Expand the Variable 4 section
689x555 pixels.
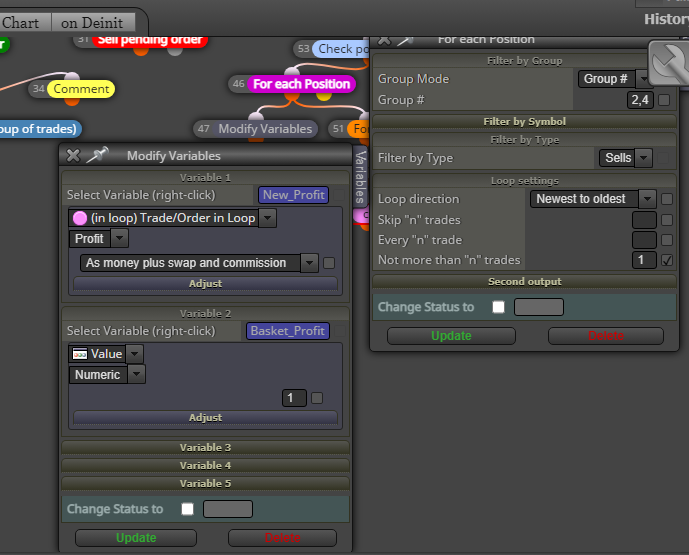click(x=205, y=465)
